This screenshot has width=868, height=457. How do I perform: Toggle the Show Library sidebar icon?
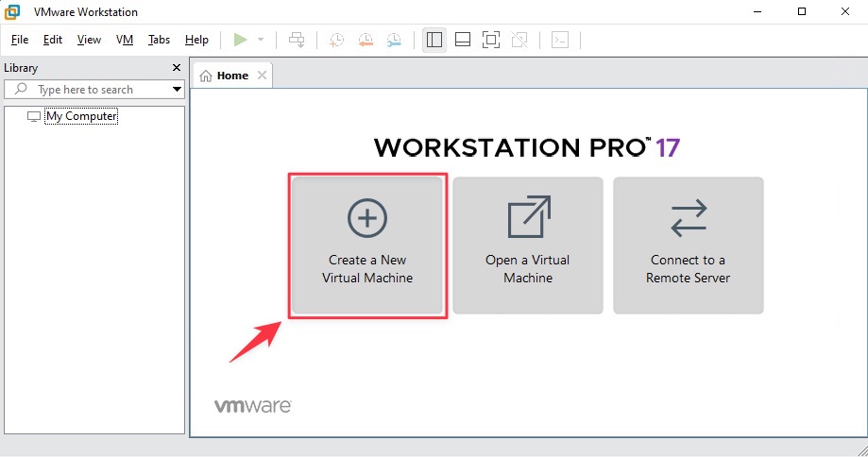pos(434,40)
